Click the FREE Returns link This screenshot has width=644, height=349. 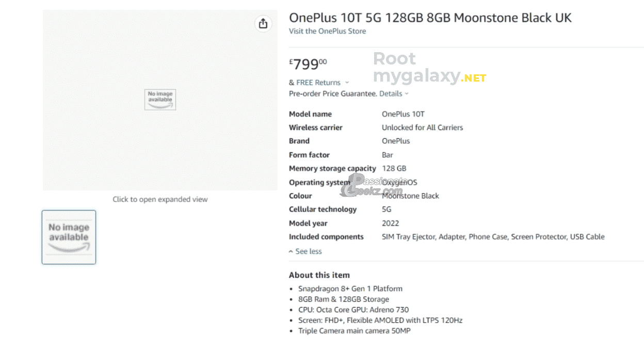(318, 83)
